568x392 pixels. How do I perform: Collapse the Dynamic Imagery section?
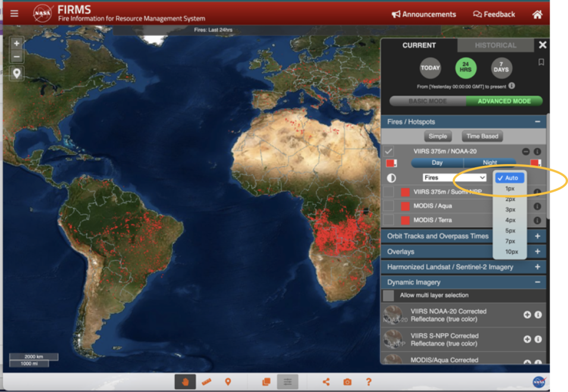click(538, 282)
